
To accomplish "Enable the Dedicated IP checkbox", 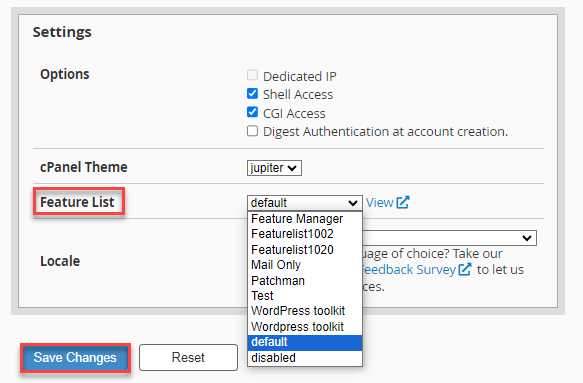I will tap(252, 75).
